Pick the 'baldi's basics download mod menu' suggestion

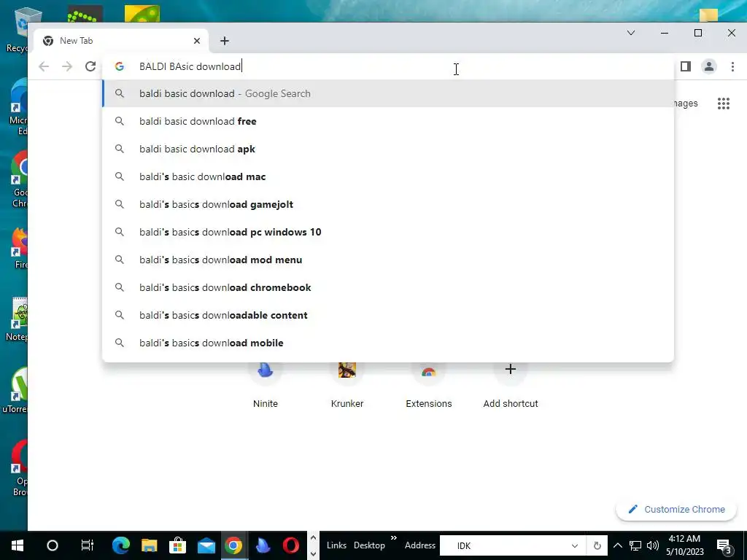[388, 260]
